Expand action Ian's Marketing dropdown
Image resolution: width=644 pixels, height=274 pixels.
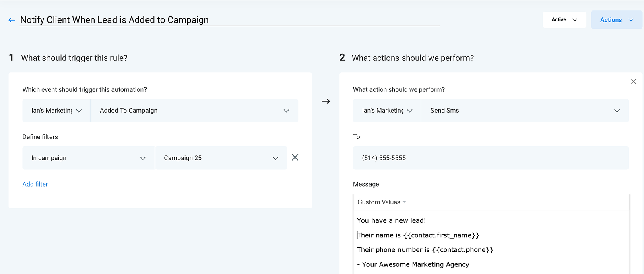[x=387, y=111]
